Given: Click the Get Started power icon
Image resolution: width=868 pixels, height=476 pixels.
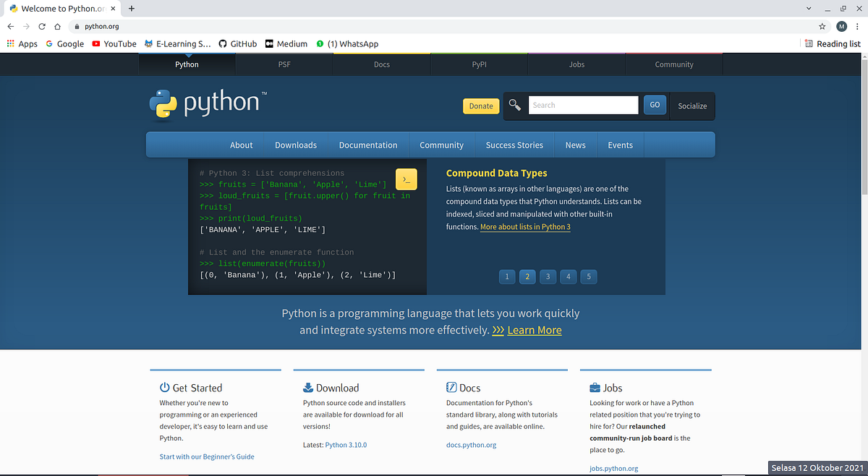Looking at the screenshot, I should click(x=163, y=387).
